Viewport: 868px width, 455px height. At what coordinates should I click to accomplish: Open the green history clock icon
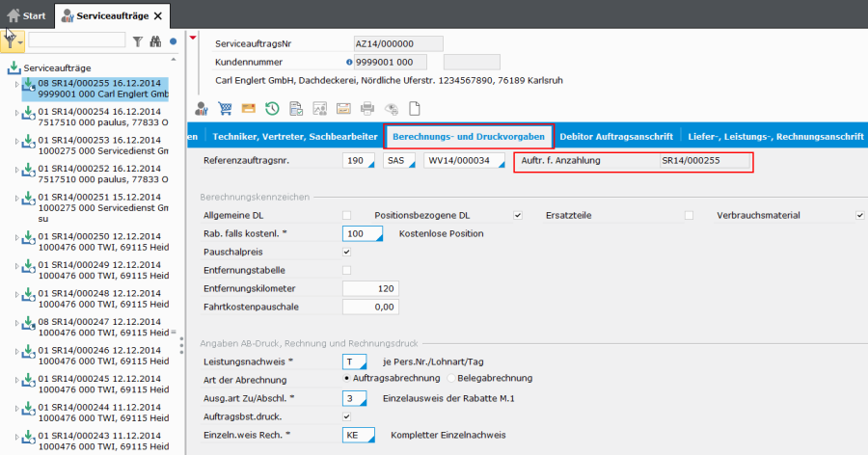tap(272, 109)
